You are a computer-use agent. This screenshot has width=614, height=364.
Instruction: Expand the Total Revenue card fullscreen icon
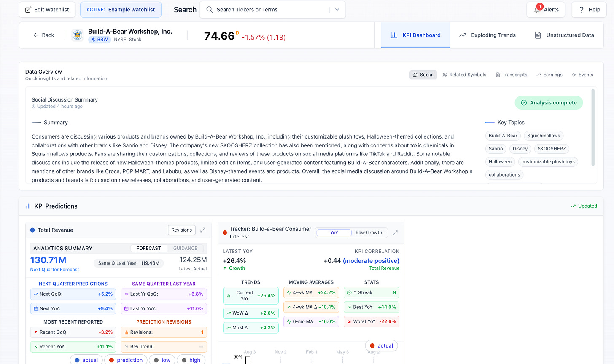[x=203, y=230]
